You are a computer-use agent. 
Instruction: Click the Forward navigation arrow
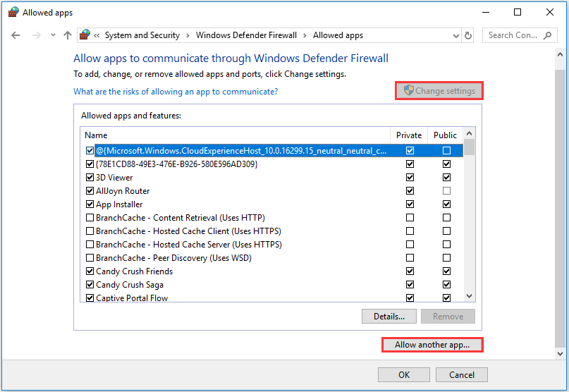click(x=36, y=35)
